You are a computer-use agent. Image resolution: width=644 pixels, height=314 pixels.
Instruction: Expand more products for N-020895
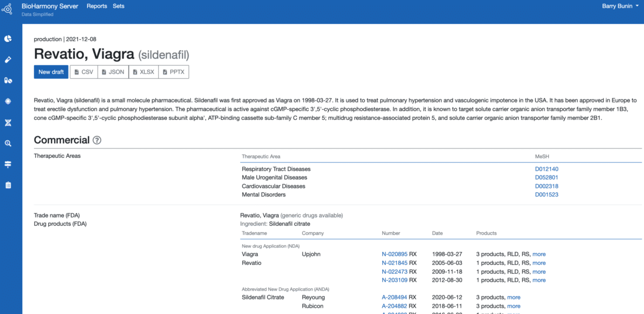539,254
